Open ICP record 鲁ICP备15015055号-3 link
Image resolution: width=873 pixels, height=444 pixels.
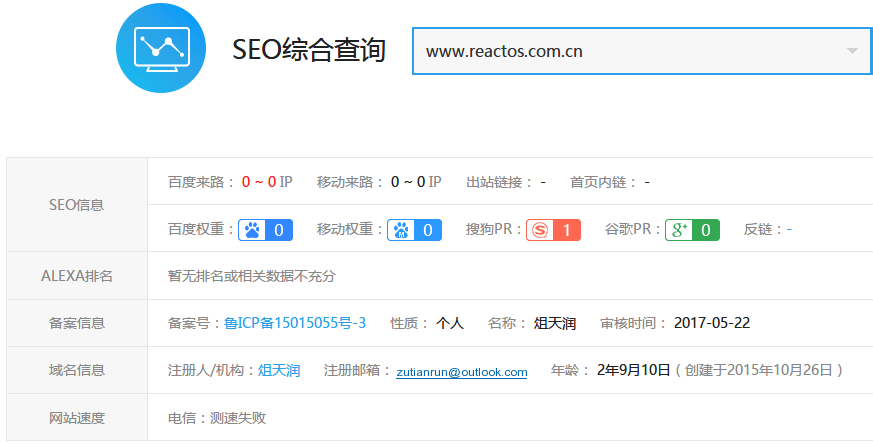click(295, 323)
